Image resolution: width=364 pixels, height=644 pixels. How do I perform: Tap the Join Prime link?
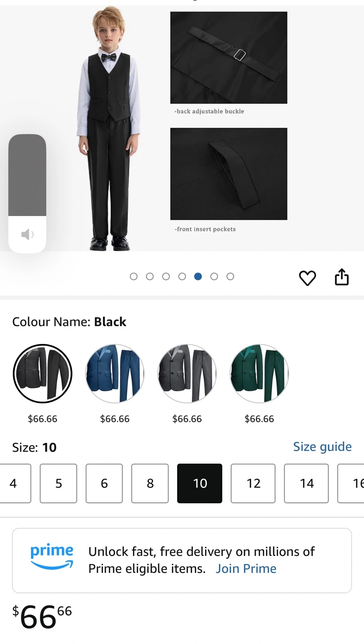(x=246, y=568)
